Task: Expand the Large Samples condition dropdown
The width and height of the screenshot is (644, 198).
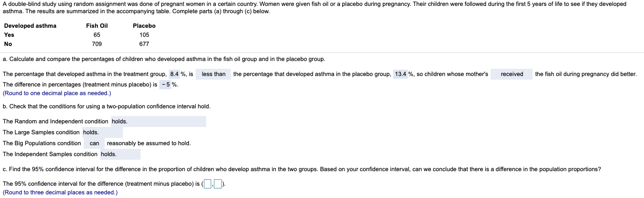Action: click(102, 132)
